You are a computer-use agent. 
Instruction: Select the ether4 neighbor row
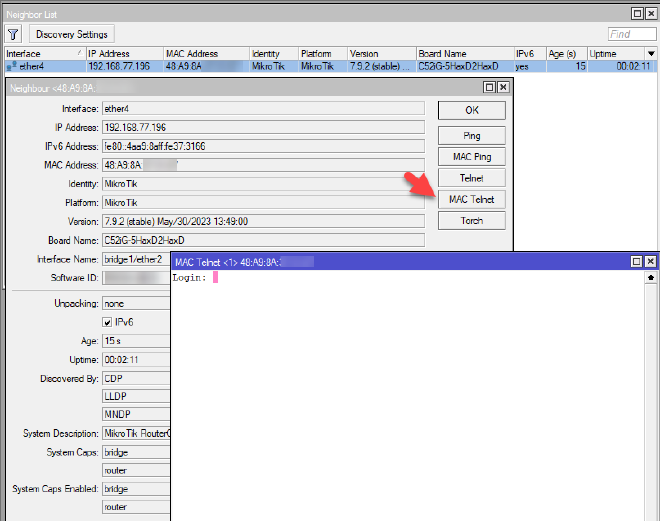[40, 66]
